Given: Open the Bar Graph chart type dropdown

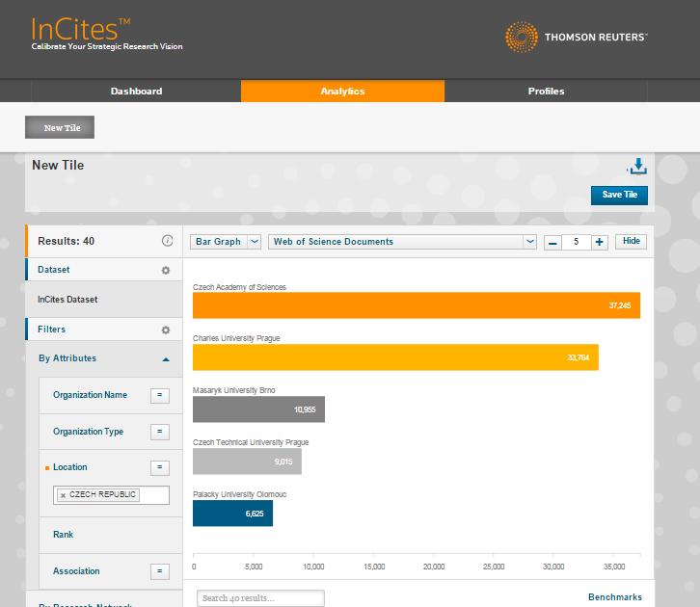Looking at the screenshot, I should [226, 241].
